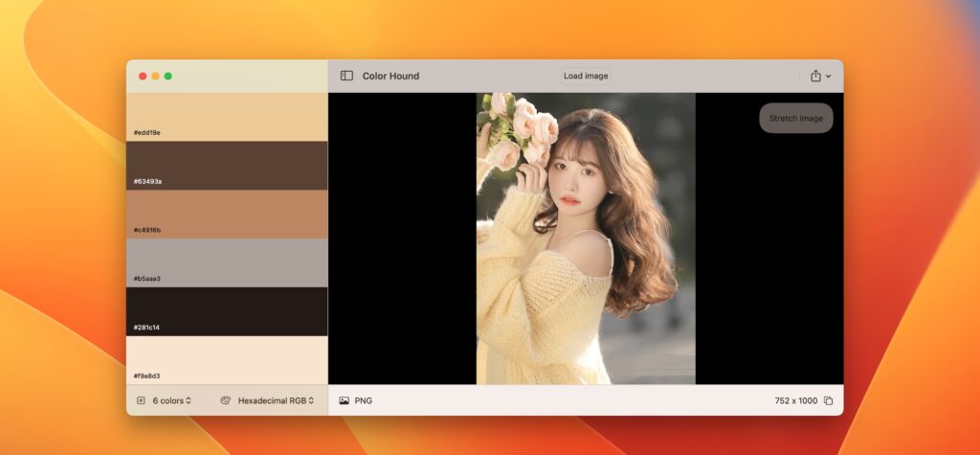Open the share icon menu
Screen dimensions: 980x455
[815, 76]
